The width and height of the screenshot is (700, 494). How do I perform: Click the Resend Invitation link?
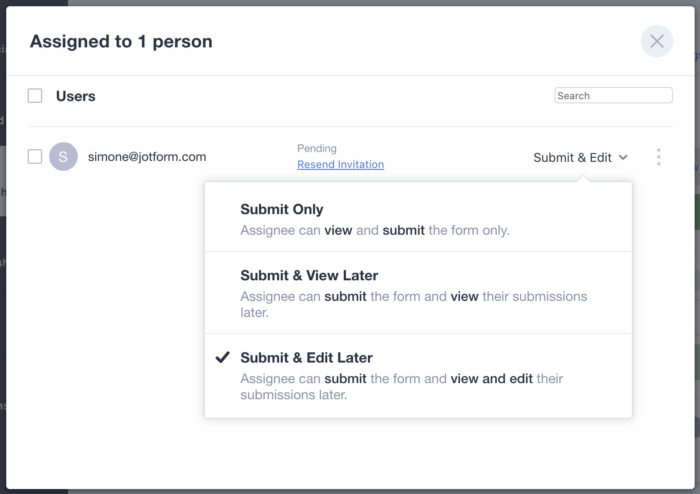pos(340,165)
